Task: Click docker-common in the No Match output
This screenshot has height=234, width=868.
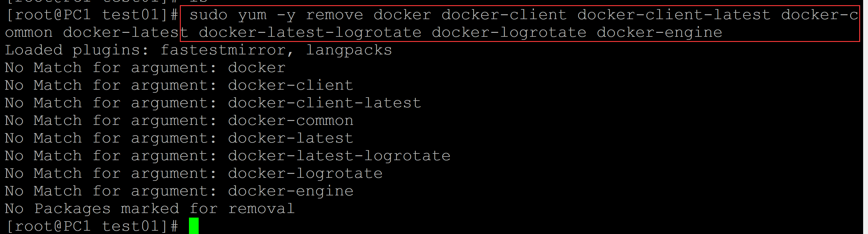Action: (x=291, y=121)
